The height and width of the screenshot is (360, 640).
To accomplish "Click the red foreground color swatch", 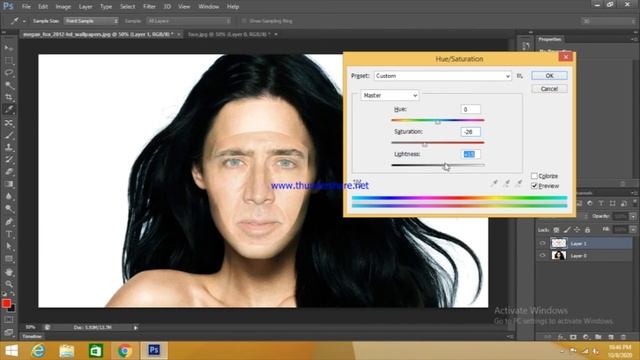I will pos(6,303).
